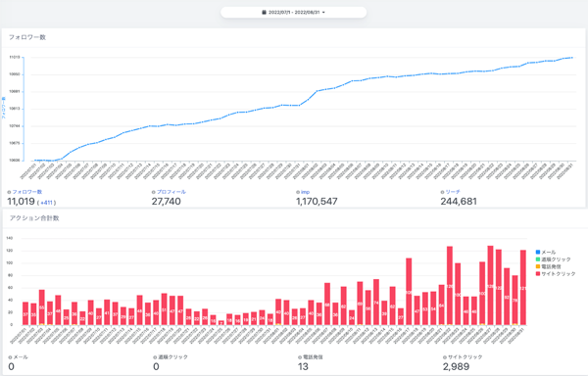Toggle メール series in chart legend
This screenshot has height=376, width=588.
[546, 253]
